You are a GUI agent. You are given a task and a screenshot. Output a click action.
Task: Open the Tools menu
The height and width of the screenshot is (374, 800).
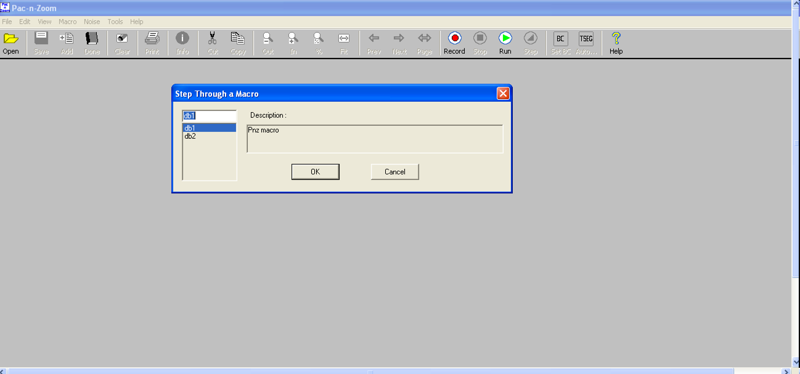pos(115,22)
